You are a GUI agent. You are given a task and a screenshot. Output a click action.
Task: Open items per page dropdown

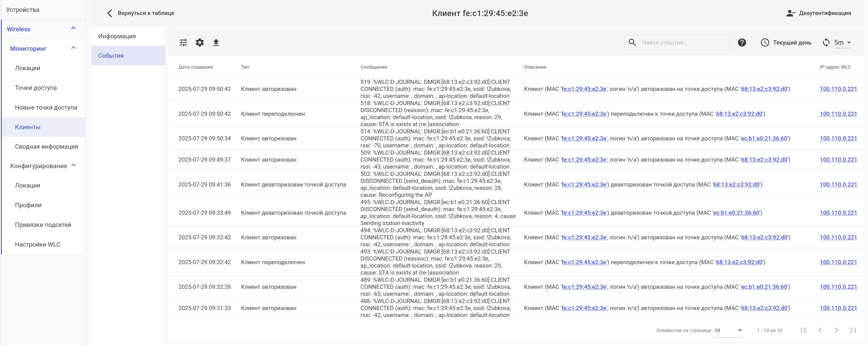pos(728,330)
